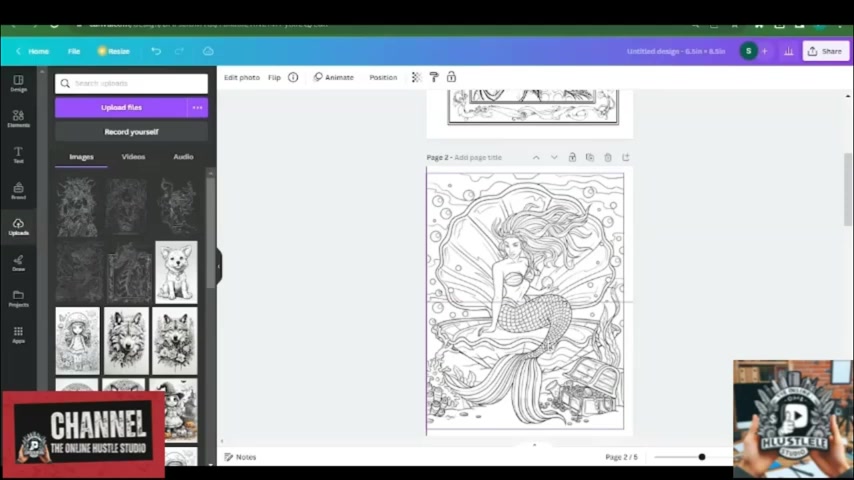Move page 2 up with arrow
This screenshot has width=854, height=480.
point(536,157)
